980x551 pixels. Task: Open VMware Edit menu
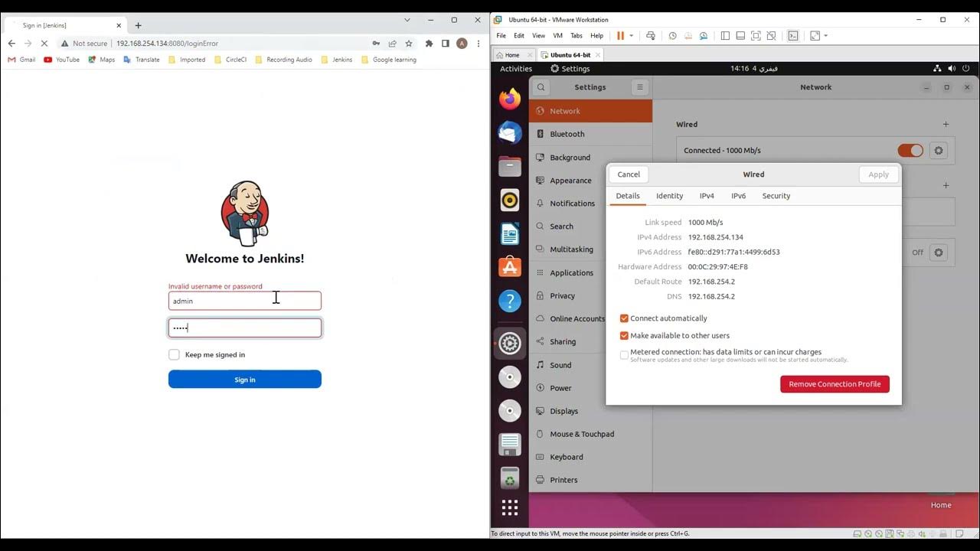coord(519,35)
